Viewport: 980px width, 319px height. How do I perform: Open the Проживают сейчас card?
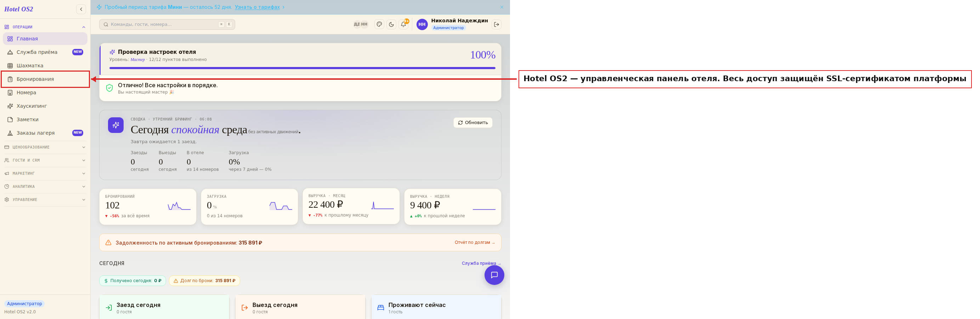coord(436,307)
